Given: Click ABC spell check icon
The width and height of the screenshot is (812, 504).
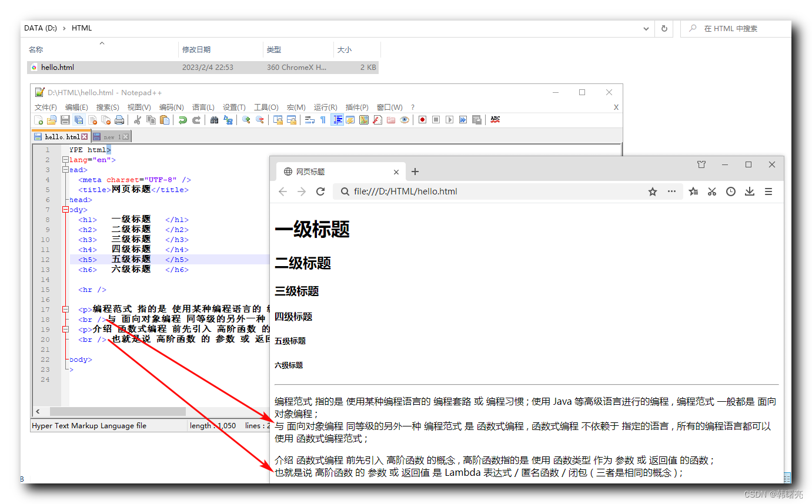Looking at the screenshot, I should point(495,119).
